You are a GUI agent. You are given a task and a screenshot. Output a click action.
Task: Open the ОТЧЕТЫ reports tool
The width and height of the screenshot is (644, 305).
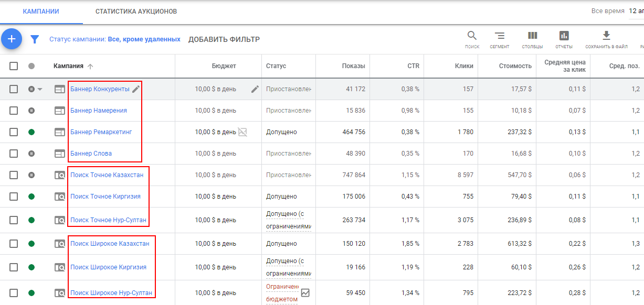[564, 36]
